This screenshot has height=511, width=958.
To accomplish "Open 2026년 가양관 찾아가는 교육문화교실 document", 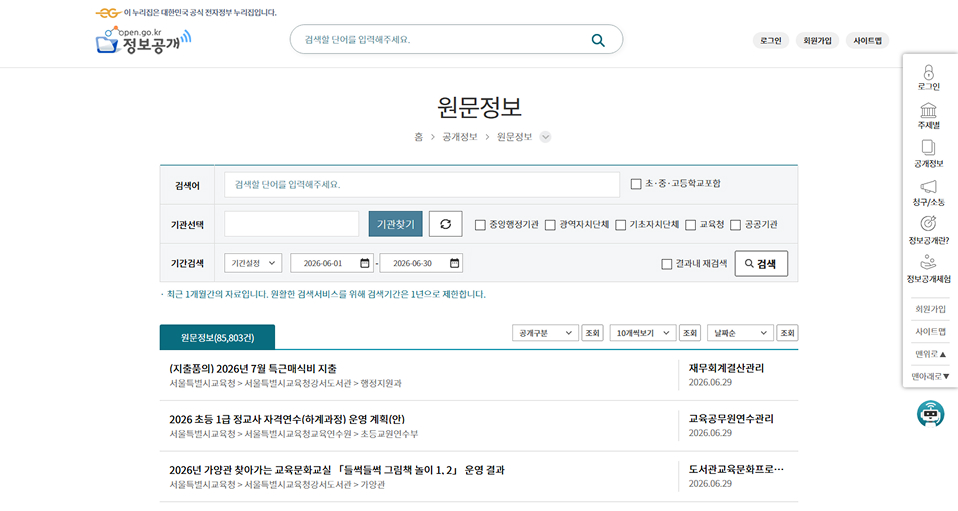I will point(337,470).
